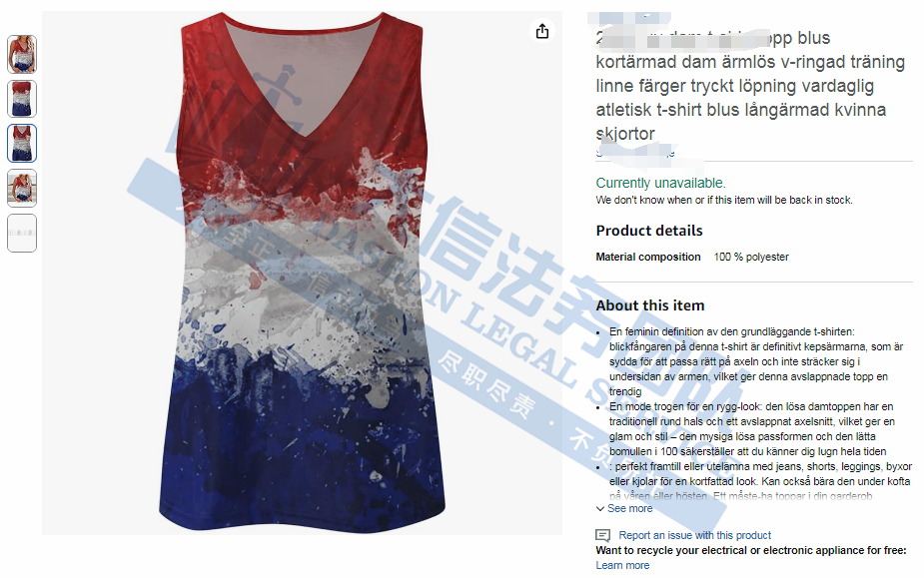
Task: Click the Currently unavailable status text
Action: coord(660,183)
